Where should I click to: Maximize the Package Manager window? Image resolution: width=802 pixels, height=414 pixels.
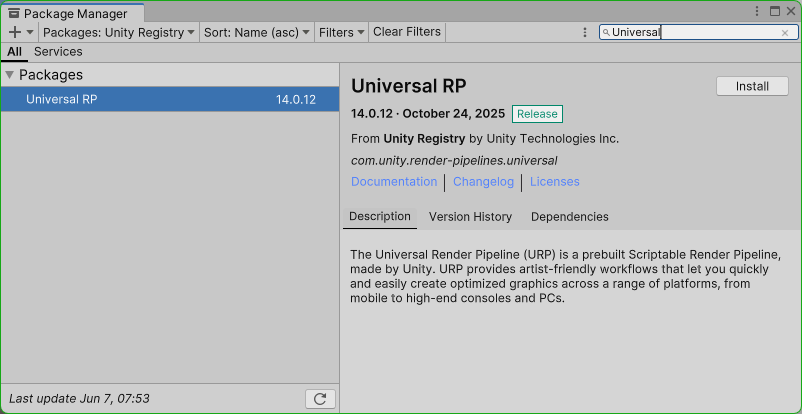coord(775,11)
